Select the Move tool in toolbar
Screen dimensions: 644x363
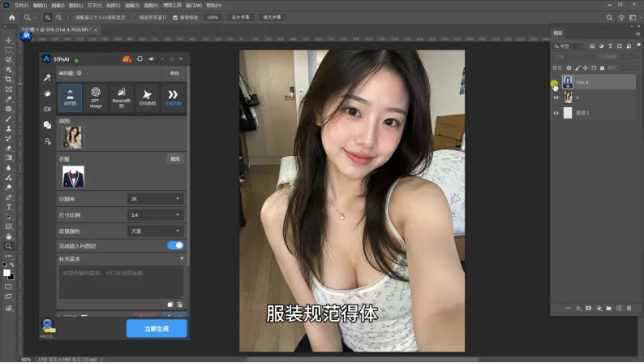[9, 41]
